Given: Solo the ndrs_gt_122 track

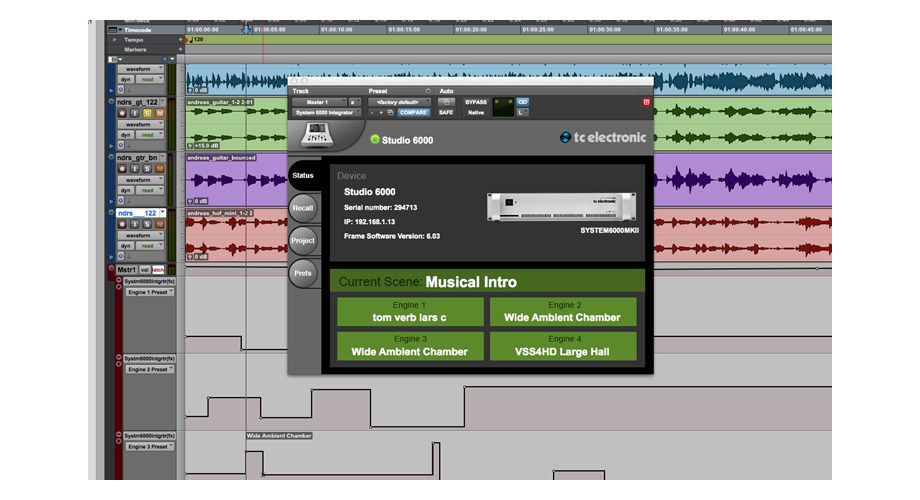Looking at the screenshot, I should 147,113.
